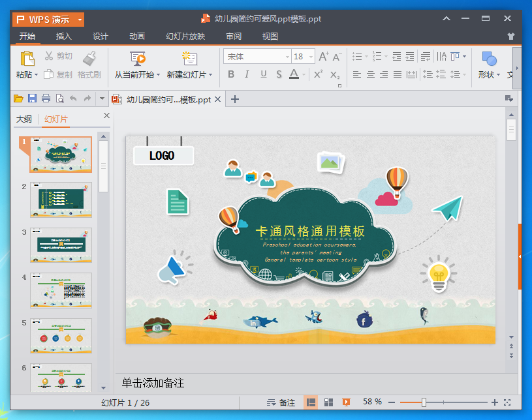Open the 设计 ribbon tab
This screenshot has height=420, width=532.
[x=101, y=37]
